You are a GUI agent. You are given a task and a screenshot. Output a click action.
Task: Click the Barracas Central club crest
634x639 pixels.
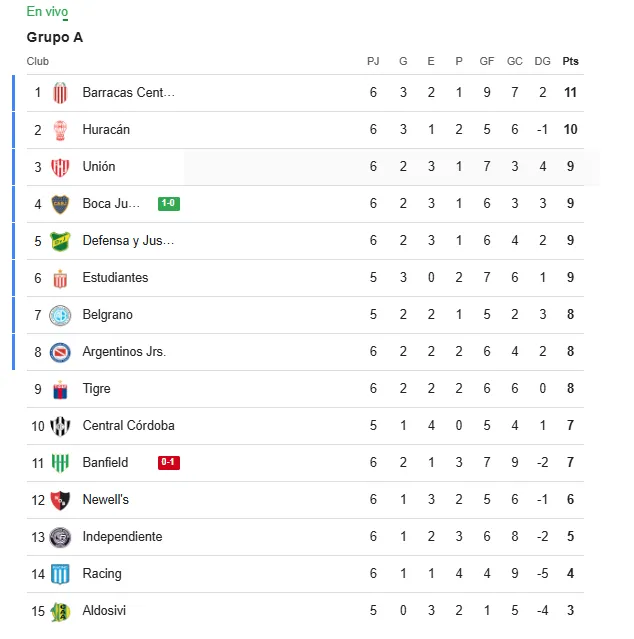(x=60, y=93)
